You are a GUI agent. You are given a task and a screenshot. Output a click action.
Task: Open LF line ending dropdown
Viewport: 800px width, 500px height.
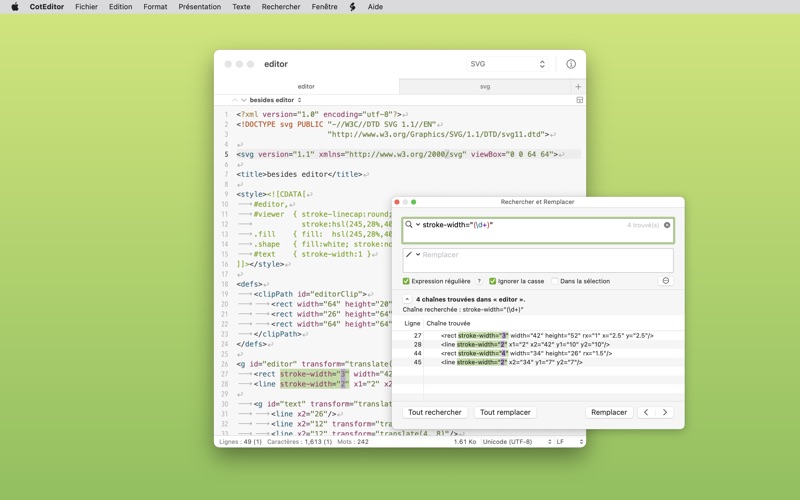click(570, 442)
